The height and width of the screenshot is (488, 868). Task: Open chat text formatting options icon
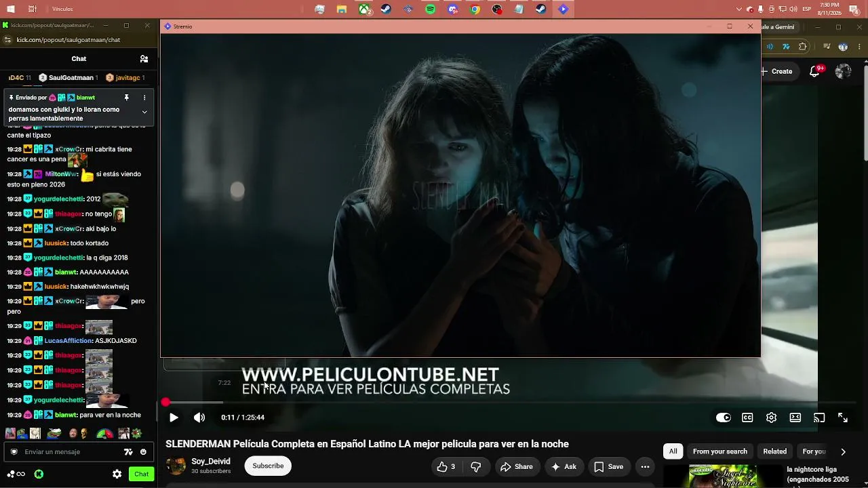click(128, 452)
